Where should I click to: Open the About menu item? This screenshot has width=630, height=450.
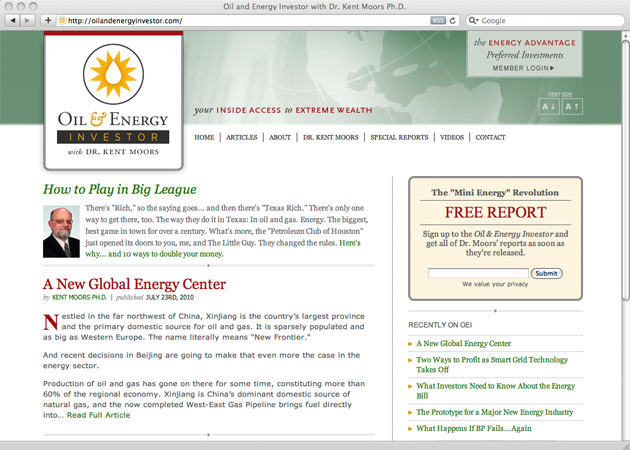280,137
